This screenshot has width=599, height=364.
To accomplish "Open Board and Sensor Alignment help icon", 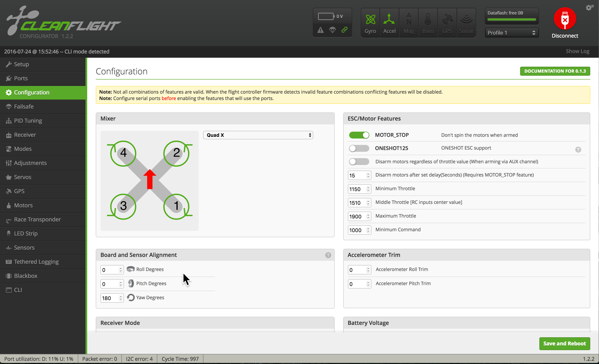I will [x=328, y=255].
